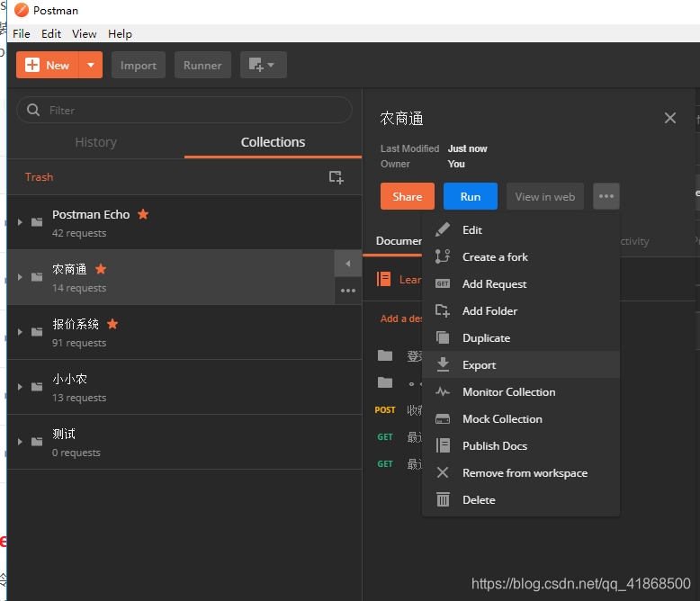The image size is (700, 601).
Task: Open the more actions ellipsis next to View in web
Action: click(606, 196)
